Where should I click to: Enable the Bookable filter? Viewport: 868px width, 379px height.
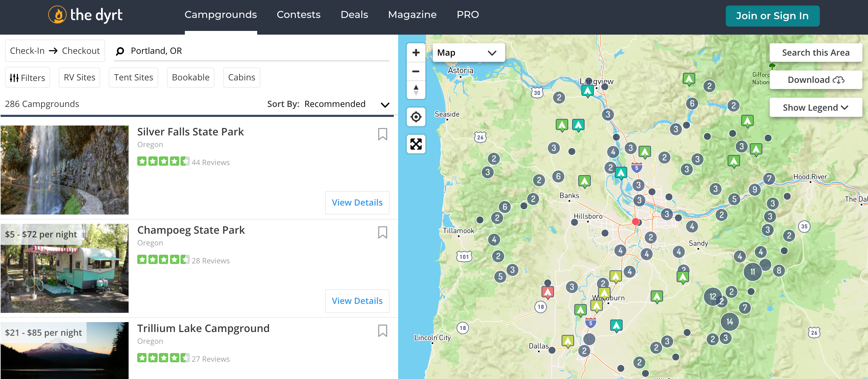(191, 78)
